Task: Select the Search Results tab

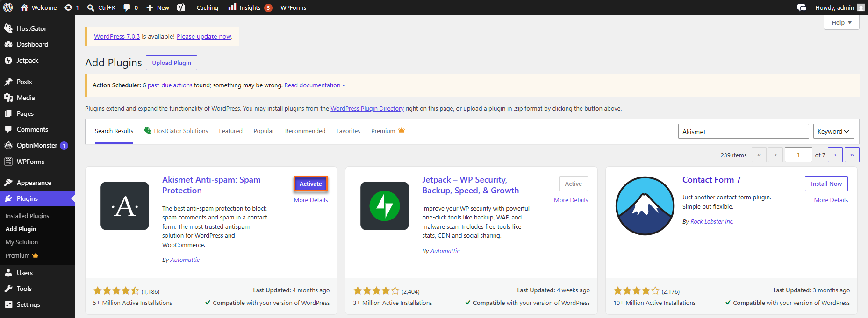Action: click(114, 131)
